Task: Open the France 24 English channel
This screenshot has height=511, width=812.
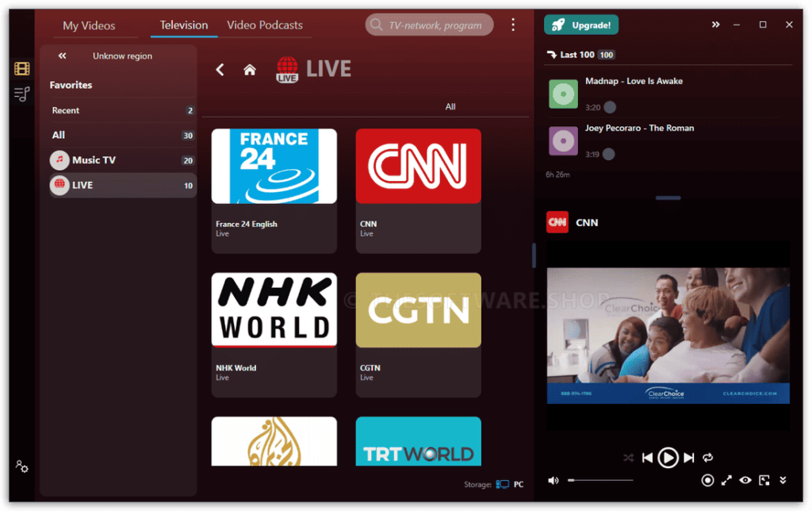Action: pos(274,190)
